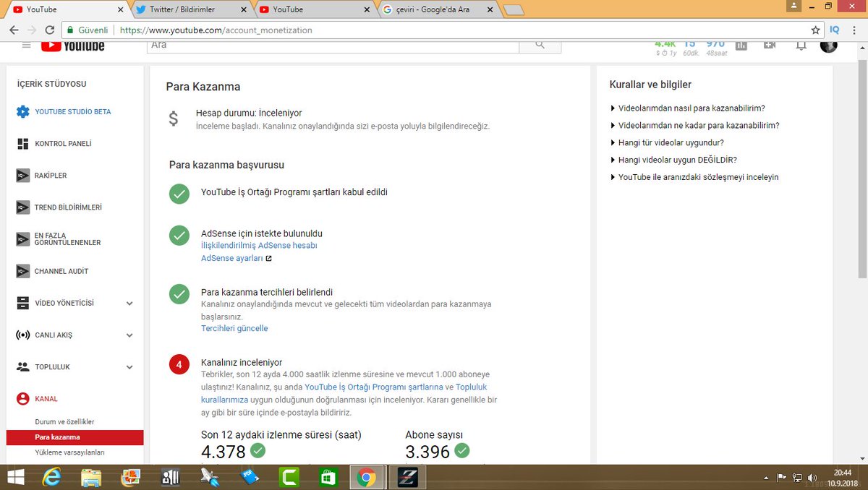The width and height of the screenshot is (868, 490).
Task: Go back in browser history
Action: pyautogui.click(x=13, y=30)
